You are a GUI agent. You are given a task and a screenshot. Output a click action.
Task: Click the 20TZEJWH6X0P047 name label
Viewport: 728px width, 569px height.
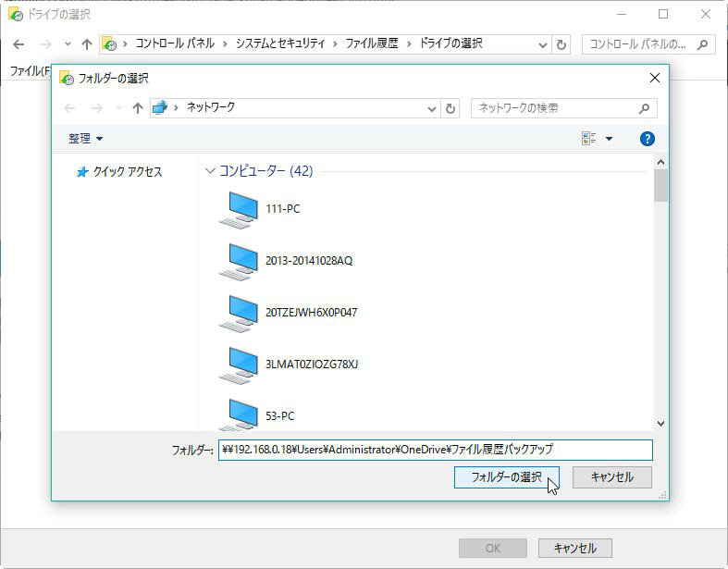pos(311,312)
